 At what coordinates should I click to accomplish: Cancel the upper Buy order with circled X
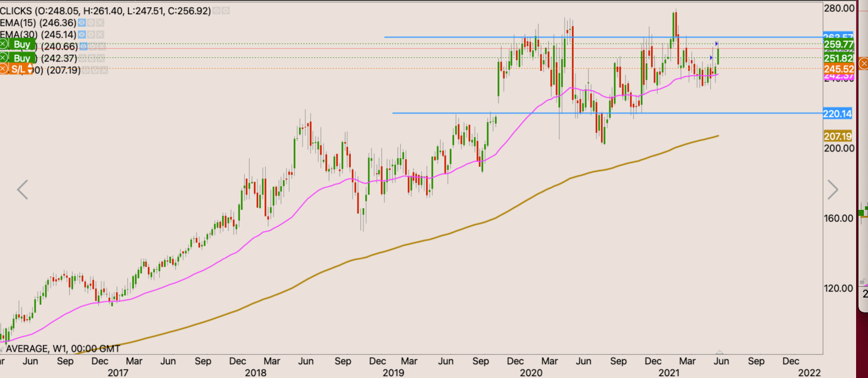coord(4,45)
